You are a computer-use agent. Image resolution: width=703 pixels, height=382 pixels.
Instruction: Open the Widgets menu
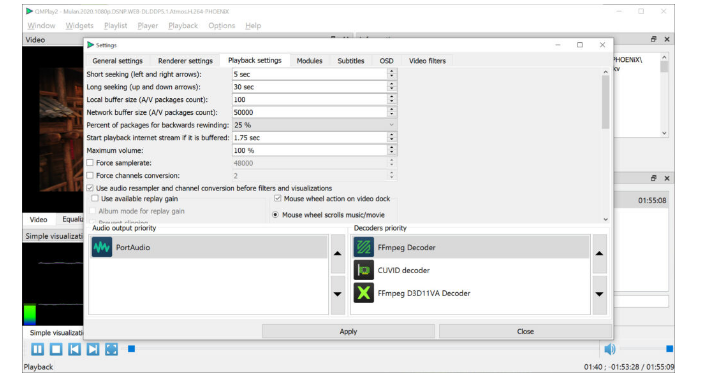click(79, 26)
